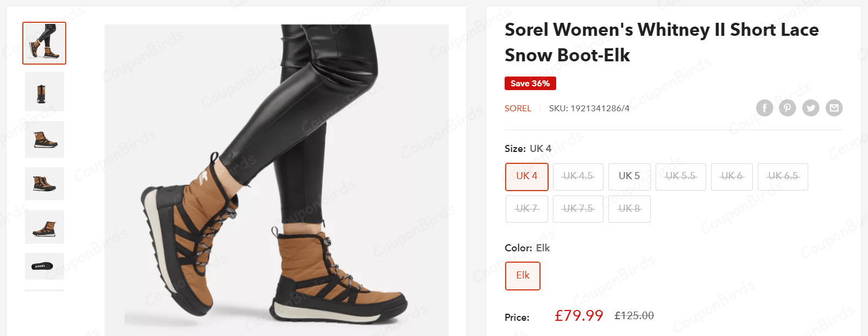868x336 pixels.
Task: Select the Elk color swatch
Action: pos(522,276)
